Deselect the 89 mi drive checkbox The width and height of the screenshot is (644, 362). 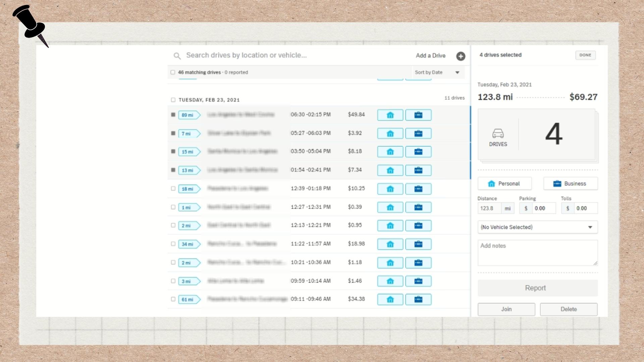[x=173, y=115]
